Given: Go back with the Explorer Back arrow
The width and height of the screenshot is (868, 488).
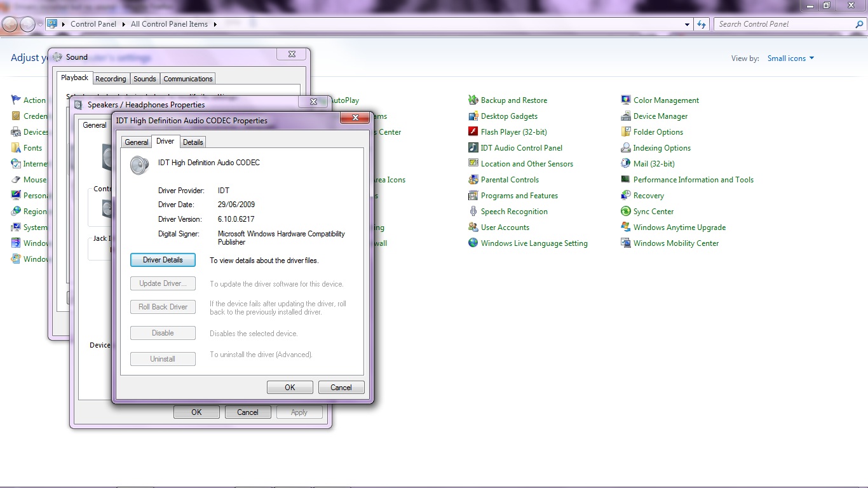Looking at the screenshot, I should click(x=10, y=24).
